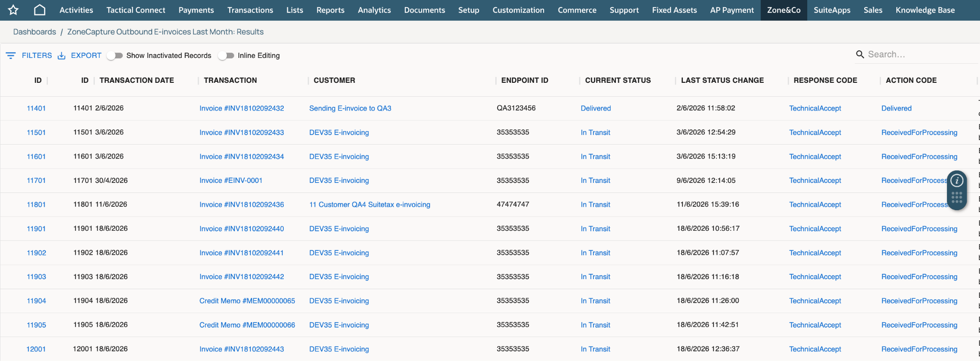980x361 pixels.
Task: Select timestamp 18/6/2026 12:36:37
Action: (x=708, y=349)
